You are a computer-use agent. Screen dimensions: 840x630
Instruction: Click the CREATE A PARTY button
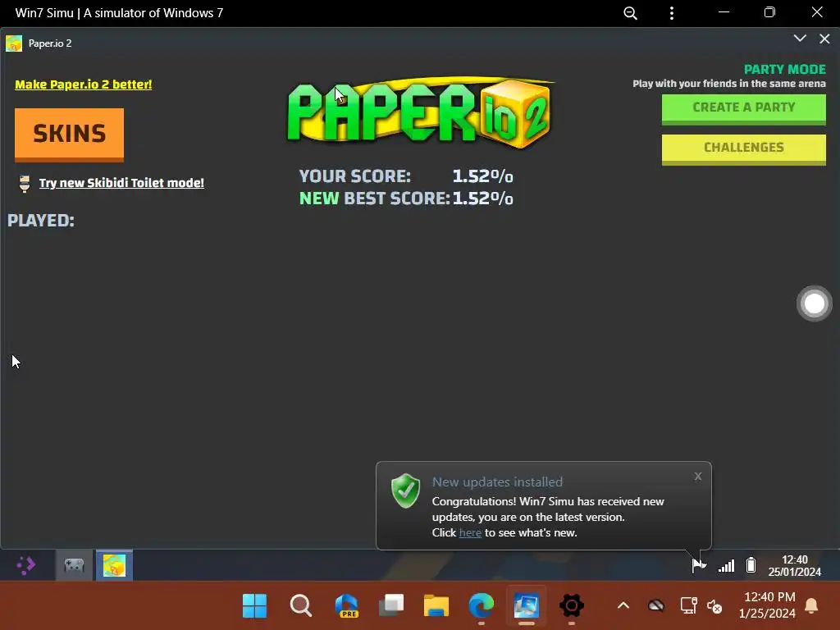(x=743, y=109)
